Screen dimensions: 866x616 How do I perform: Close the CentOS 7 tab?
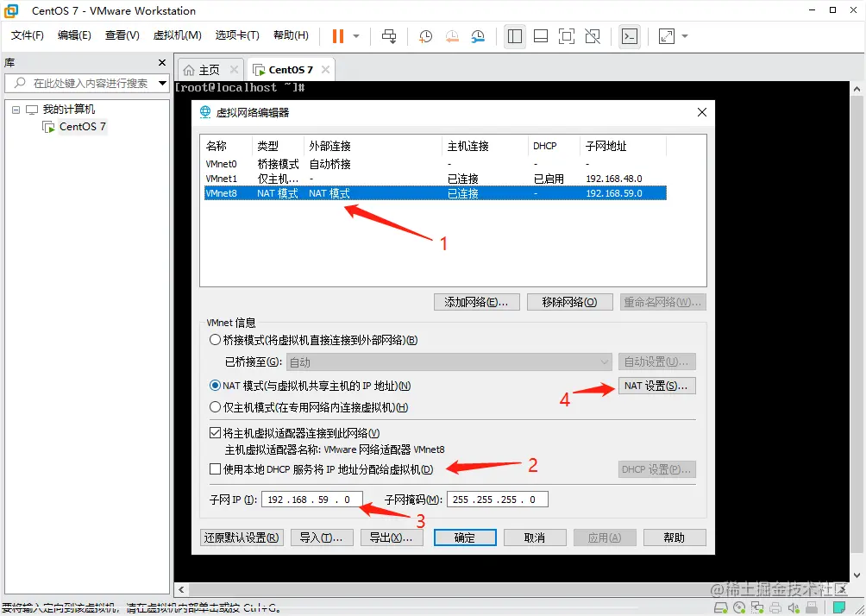click(325, 70)
